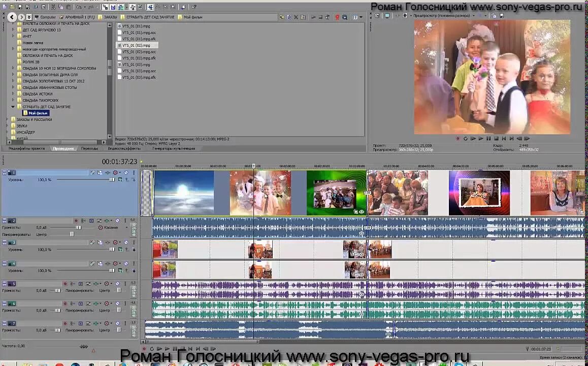
Task: Click the Cut scissors icon
Action: pos(53,7)
